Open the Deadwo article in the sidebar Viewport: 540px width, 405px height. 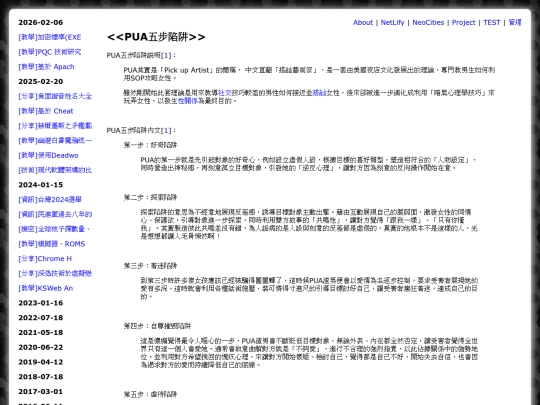48,155
